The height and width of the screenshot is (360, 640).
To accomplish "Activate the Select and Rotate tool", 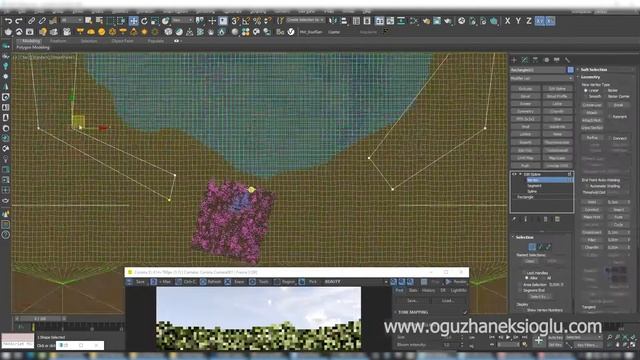I will [144, 20].
